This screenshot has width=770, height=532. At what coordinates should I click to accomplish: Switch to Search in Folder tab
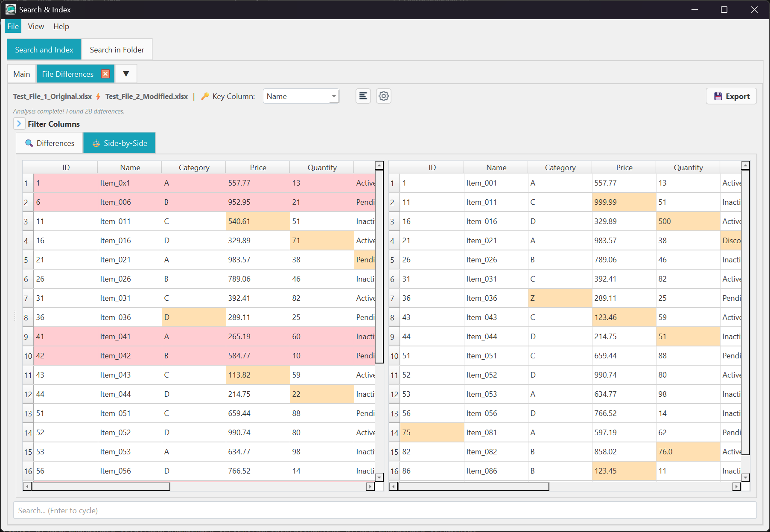click(x=117, y=49)
